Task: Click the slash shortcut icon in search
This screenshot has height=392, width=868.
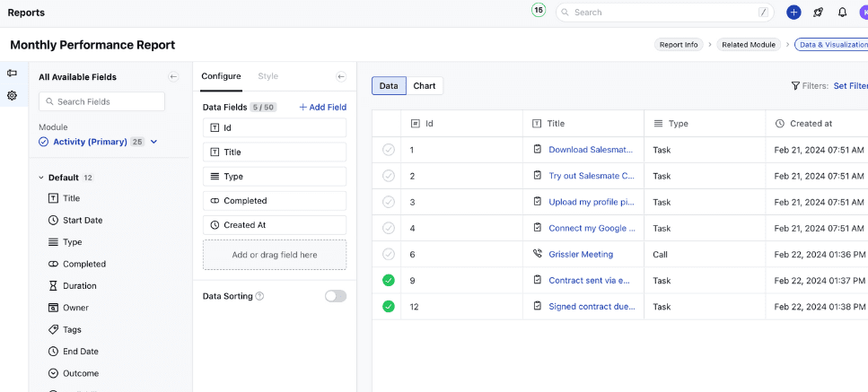Action: 763,13
